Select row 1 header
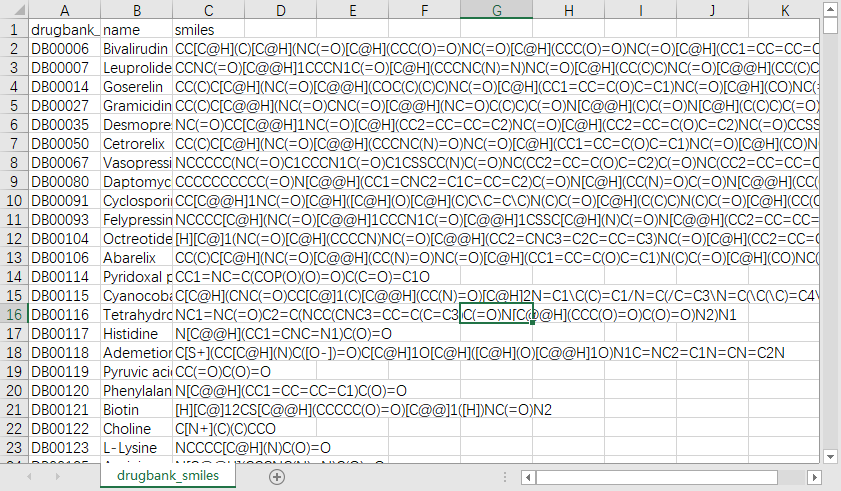Screen dimensions: 841x491 [x=14, y=30]
